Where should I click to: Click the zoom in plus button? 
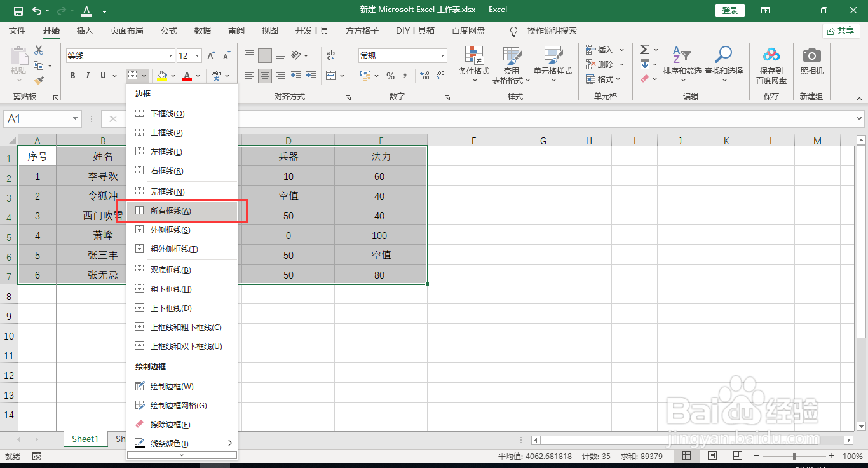(831, 457)
